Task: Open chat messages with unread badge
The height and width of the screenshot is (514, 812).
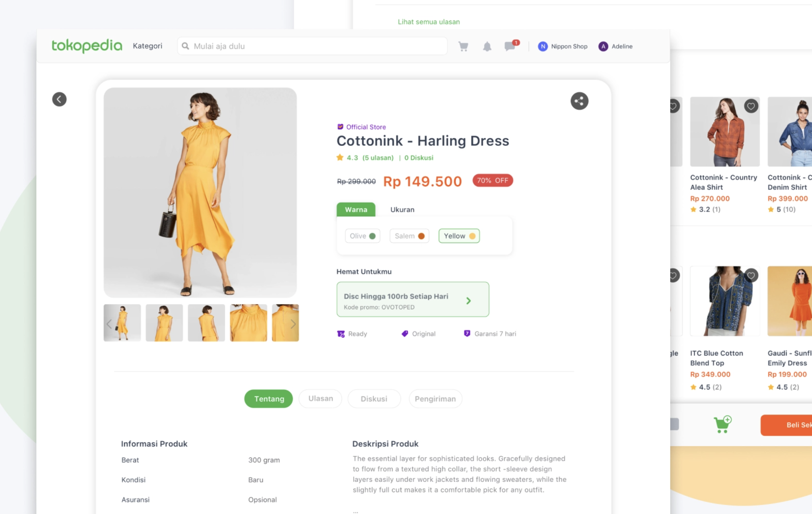Action: tap(510, 46)
